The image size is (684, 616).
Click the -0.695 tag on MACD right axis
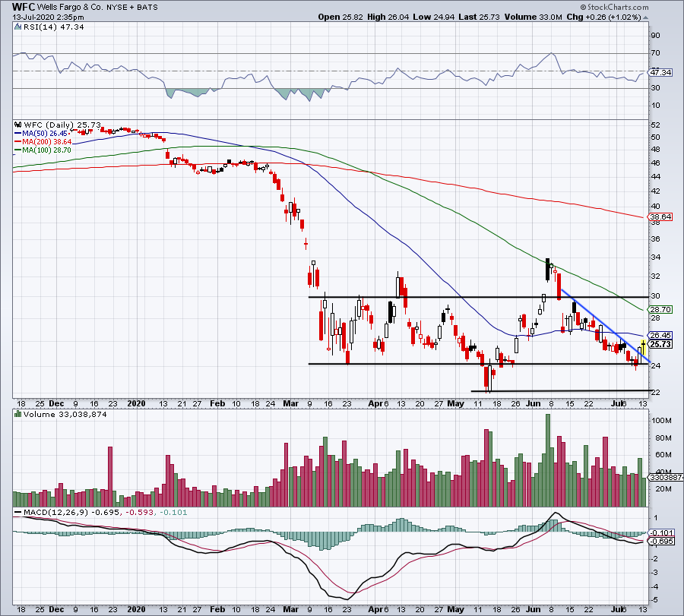pos(662,542)
